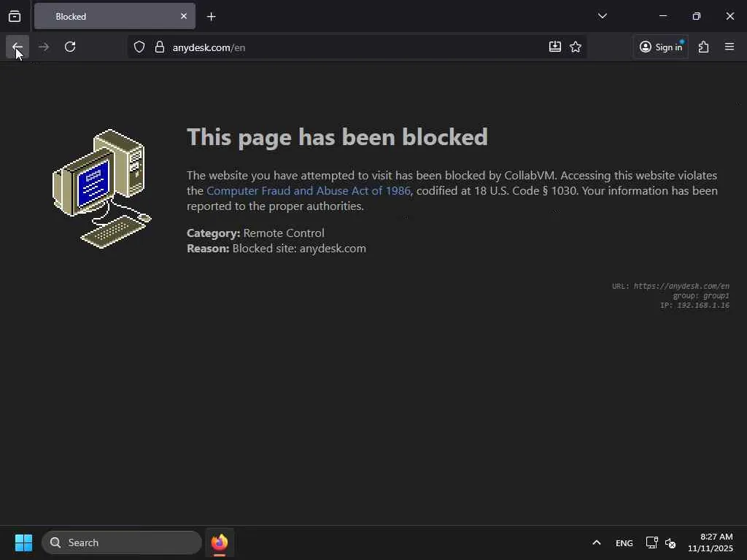The height and width of the screenshot is (560, 747).
Task: Reload the blocked page
Action: (70, 47)
